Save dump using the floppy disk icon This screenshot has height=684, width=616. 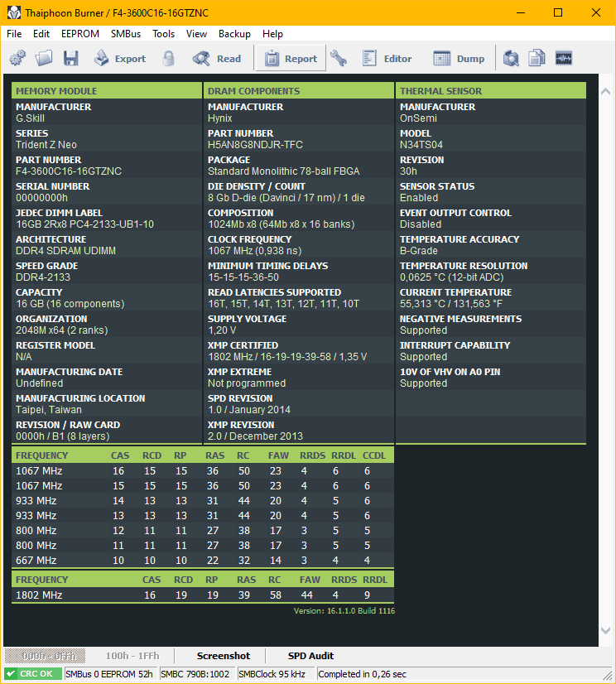click(x=70, y=58)
